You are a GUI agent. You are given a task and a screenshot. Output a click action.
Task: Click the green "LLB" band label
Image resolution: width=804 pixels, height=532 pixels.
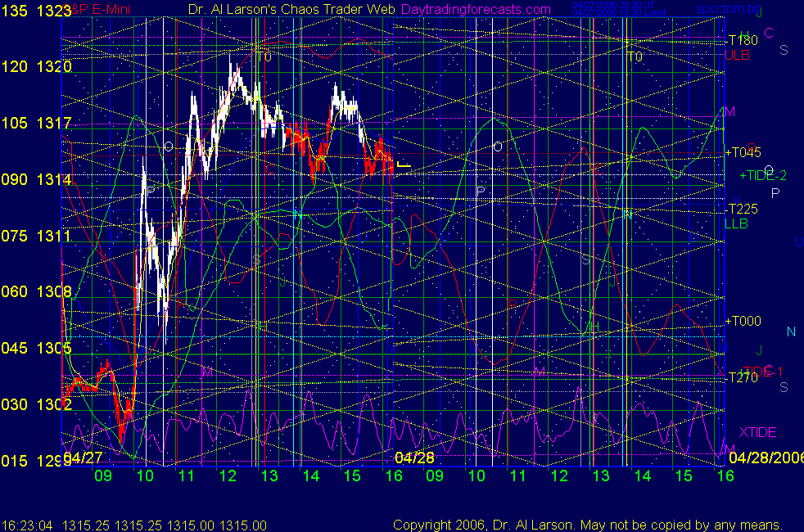(x=736, y=223)
